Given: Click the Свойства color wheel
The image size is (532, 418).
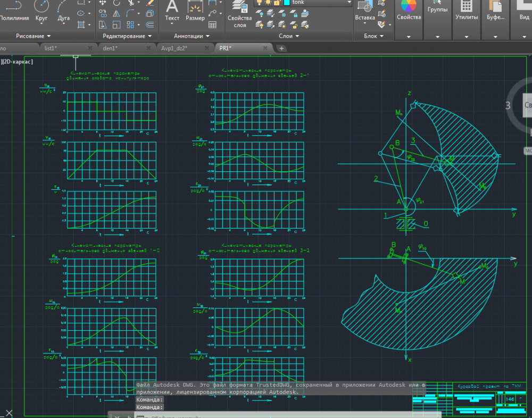Looking at the screenshot, I should point(409,6).
